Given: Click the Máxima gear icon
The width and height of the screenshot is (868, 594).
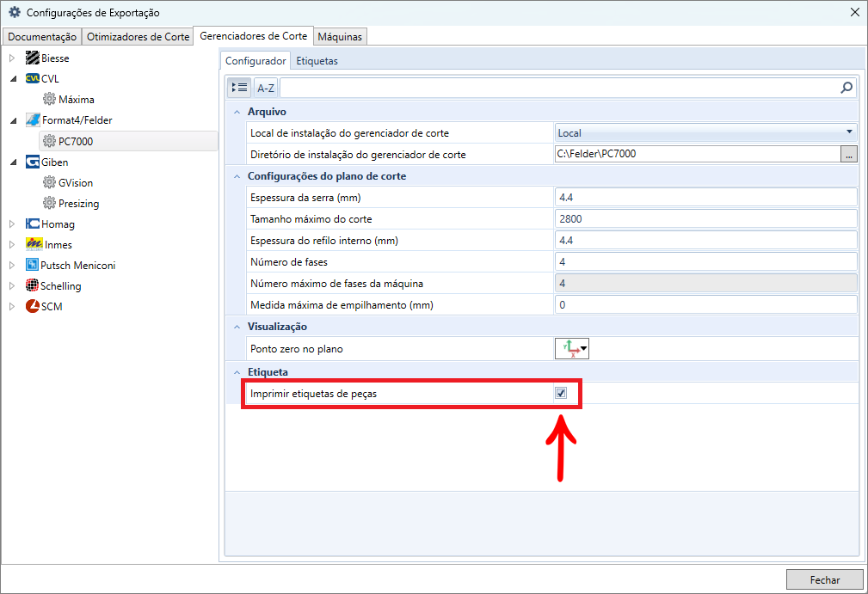Looking at the screenshot, I should [49, 99].
